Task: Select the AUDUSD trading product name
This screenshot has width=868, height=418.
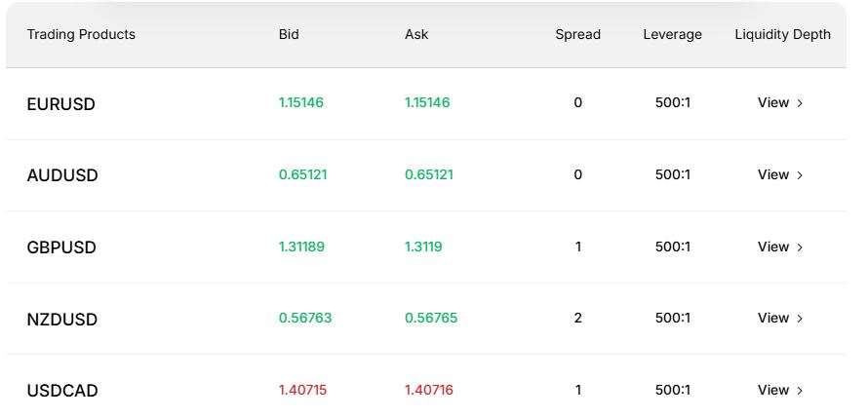Action: [x=62, y=175]
